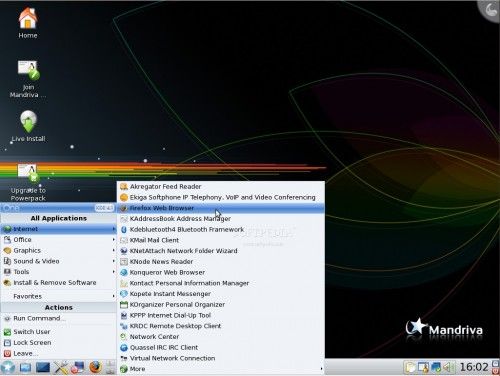500x376 pixels.
Task: Expand the Favorites submenu
Action: click(x=59, y=296)
